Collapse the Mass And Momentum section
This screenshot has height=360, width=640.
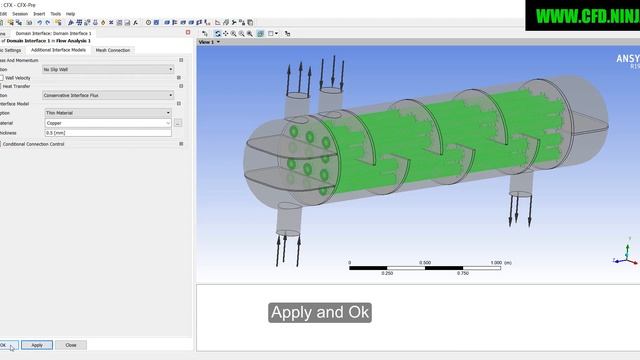pos(181,60)
